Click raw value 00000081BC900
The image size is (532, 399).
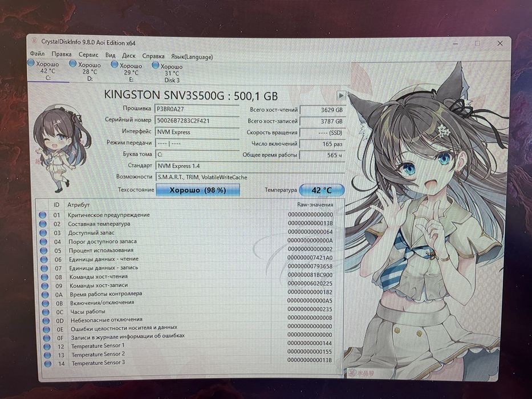point(310,275)
